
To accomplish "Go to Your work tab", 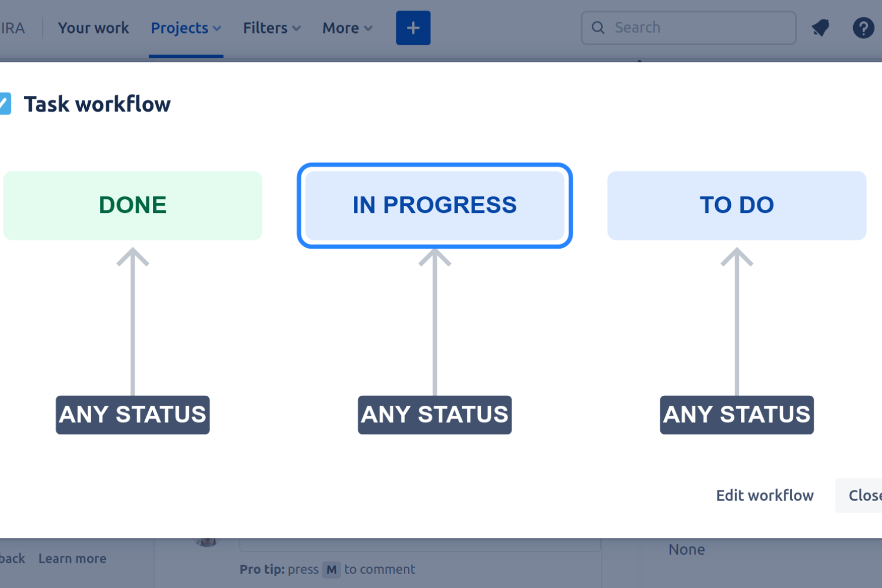I will [93, 28].
